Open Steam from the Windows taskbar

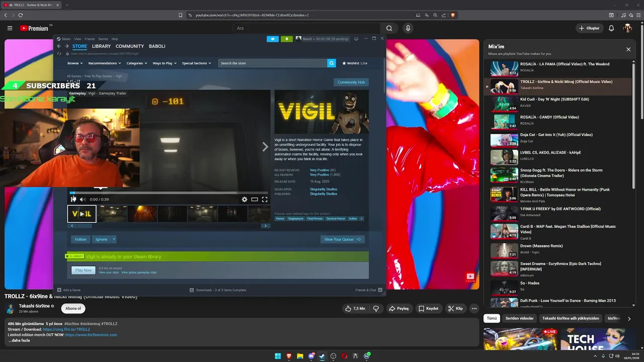click(x=322, y=356)
